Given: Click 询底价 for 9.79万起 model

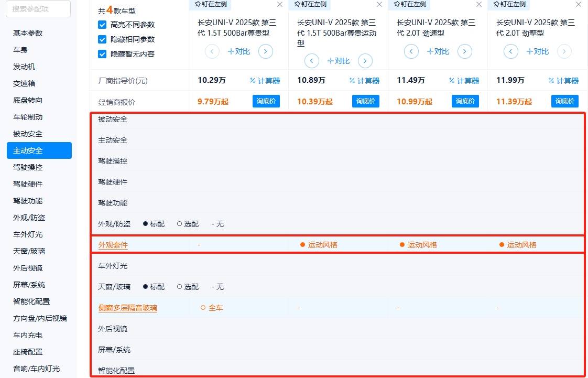Looking at the screenshot, I should click(266, 101).
